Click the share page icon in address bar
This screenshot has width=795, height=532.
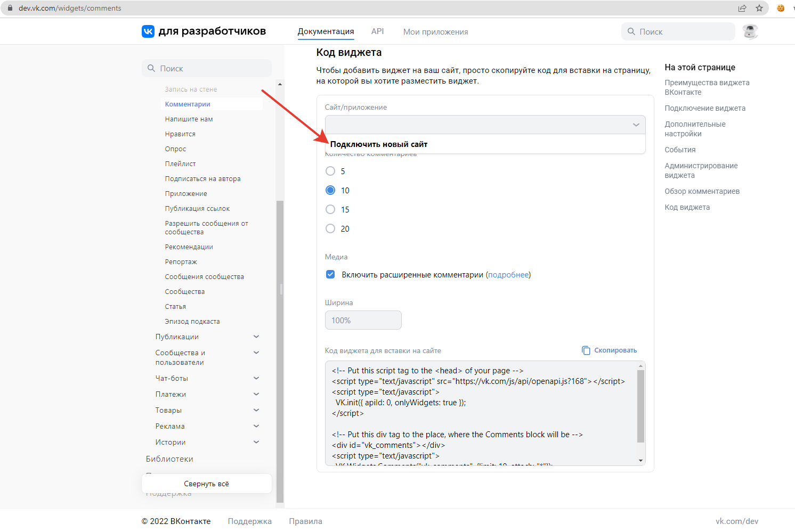click(x=742, y=8)
